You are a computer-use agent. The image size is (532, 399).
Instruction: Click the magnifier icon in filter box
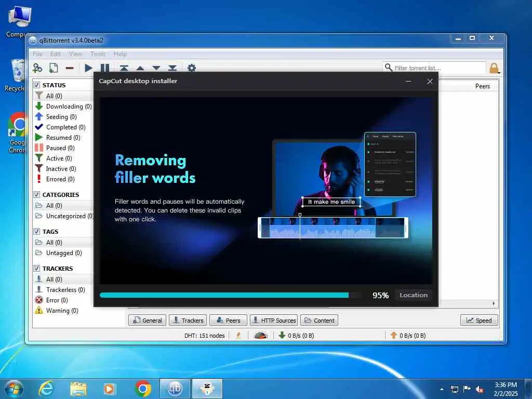point(389,68)
